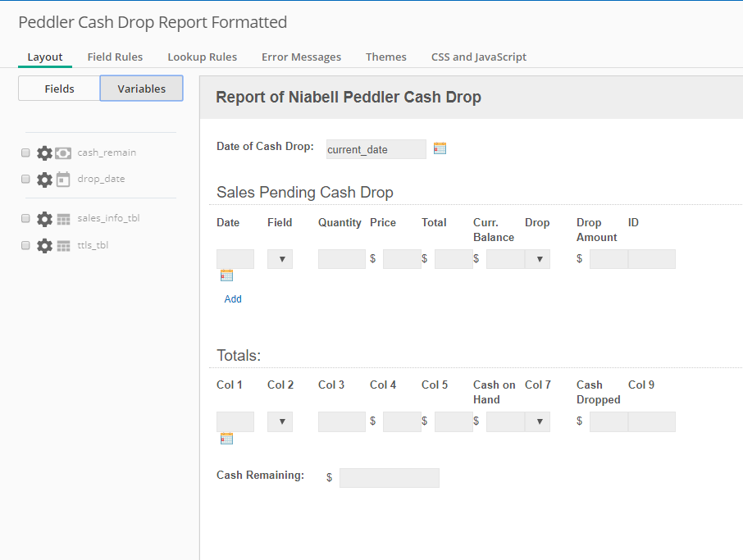Click calendar icon under Sales Pending Date column
Screen dimensions: 743x560
tap(226, 275)
